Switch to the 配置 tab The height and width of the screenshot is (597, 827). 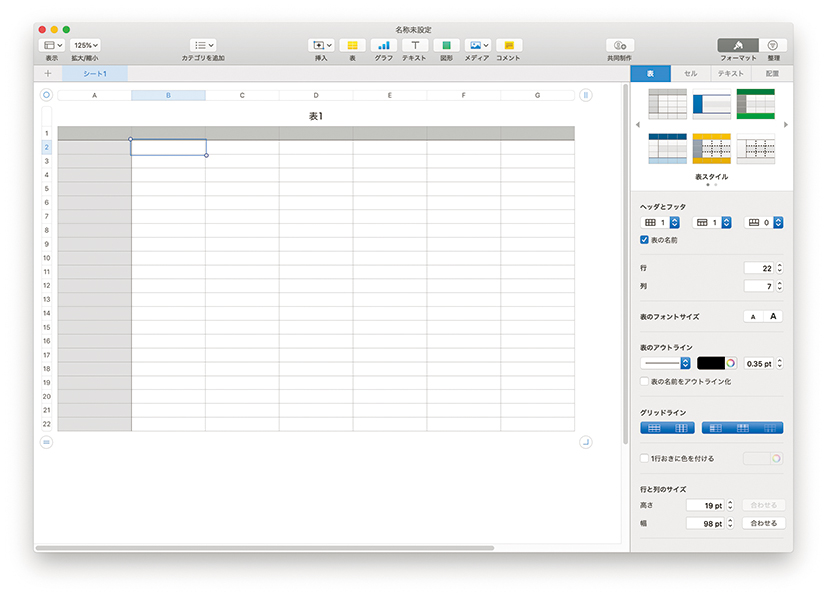point(772,74)
